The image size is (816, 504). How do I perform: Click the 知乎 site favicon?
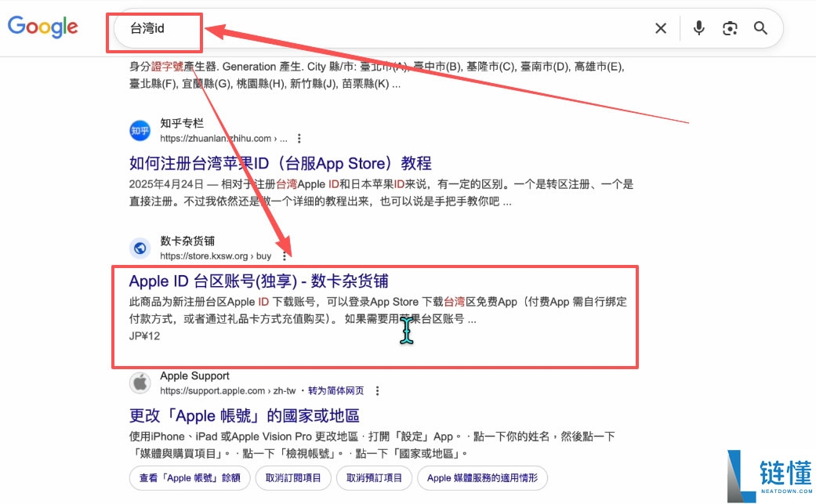(x=140, y=131)
